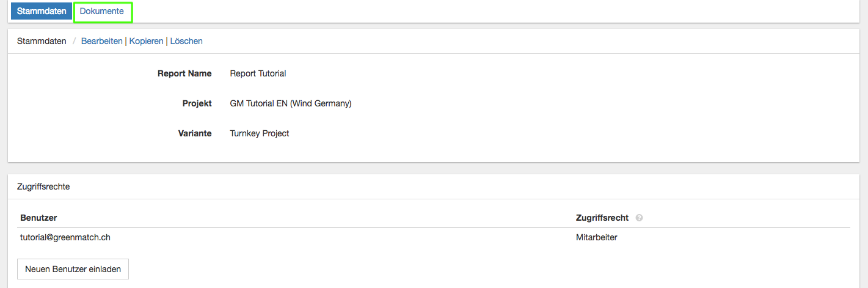Click the Löschen link

(186, 41)
